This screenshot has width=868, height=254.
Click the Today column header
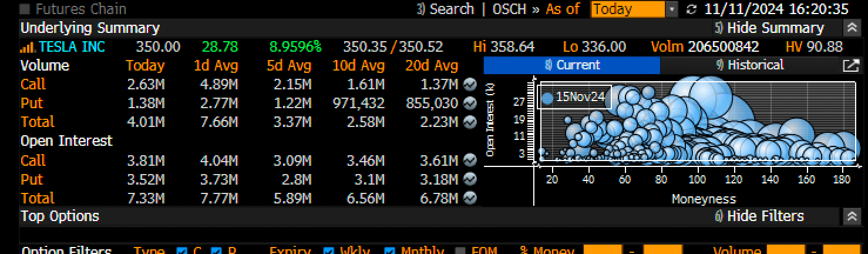pyautogui.click(x=145, y=65)
